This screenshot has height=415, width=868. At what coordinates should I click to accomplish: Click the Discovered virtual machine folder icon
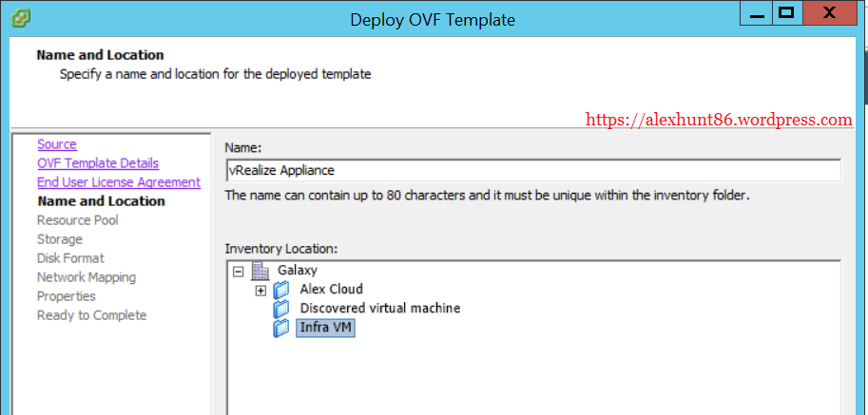[281, 309]
